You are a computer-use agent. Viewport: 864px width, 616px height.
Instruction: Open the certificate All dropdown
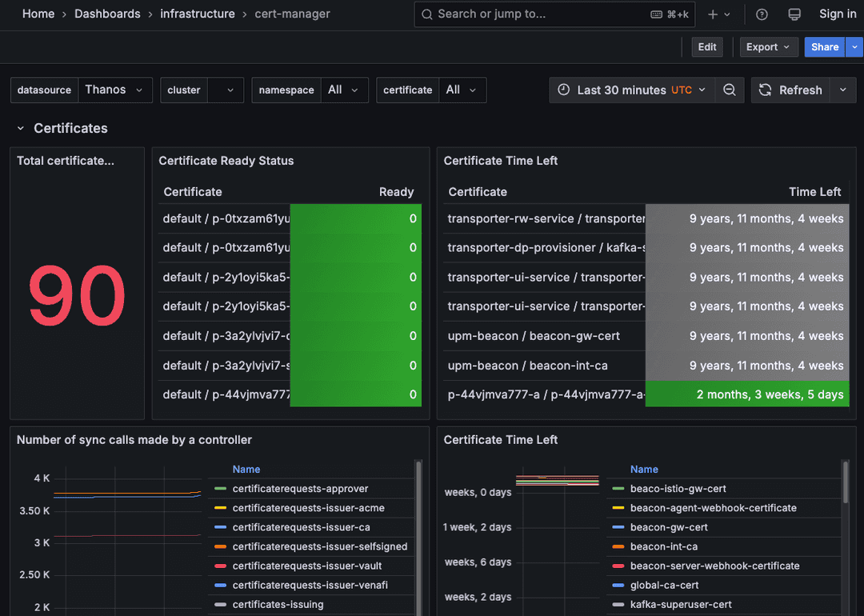pyautogui.click(x=462, y=90)
